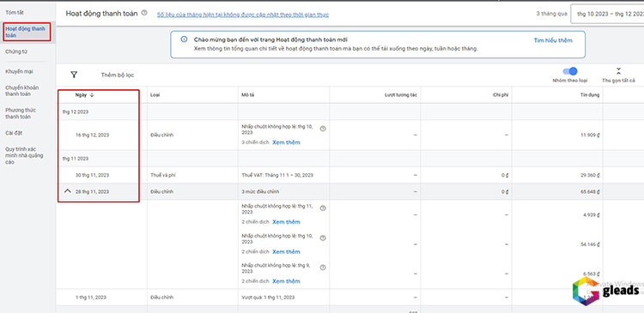Viewport: 644px width, 313px height.
Task: Select Hoạt động thanh toán in sidebar
Action: [25, 32]
